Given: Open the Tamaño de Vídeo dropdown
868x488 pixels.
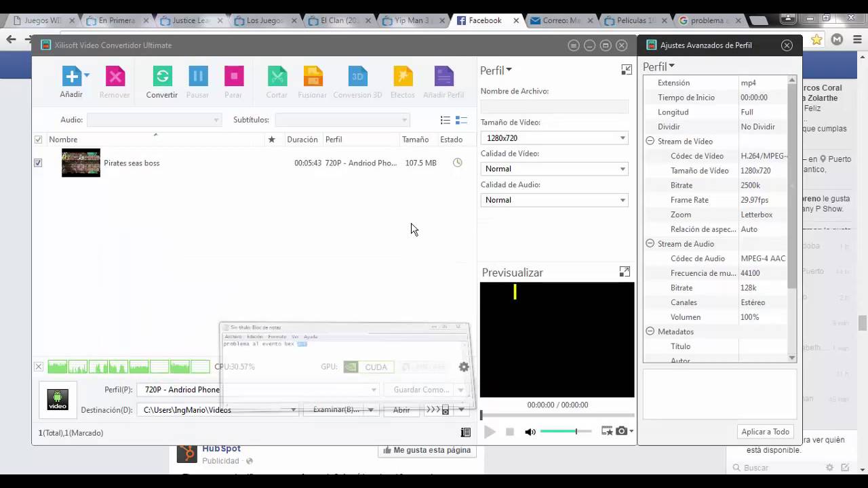Looking at the screenshot, I should 554,138.
